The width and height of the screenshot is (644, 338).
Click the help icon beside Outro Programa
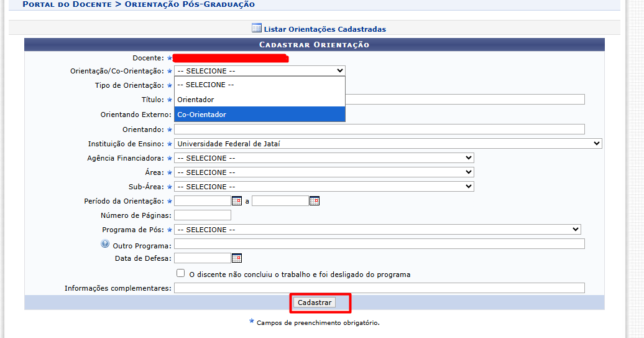(x=105, y=244)
